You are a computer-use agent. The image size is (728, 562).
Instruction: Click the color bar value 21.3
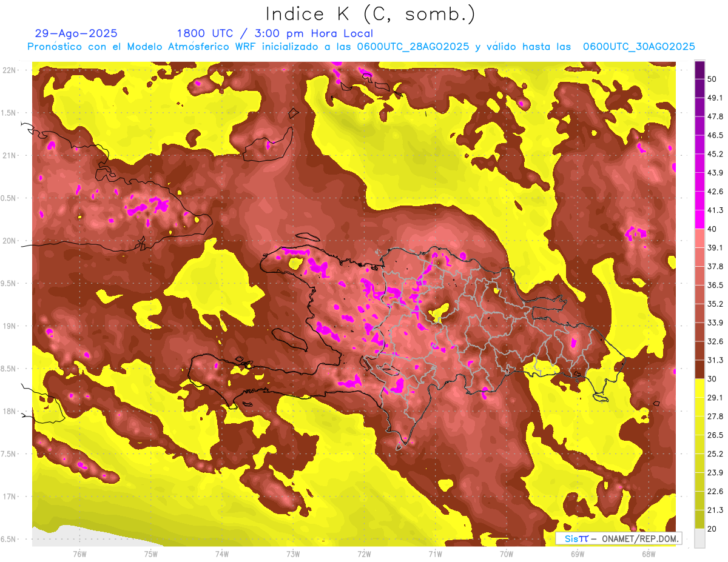tap(715, 510)
